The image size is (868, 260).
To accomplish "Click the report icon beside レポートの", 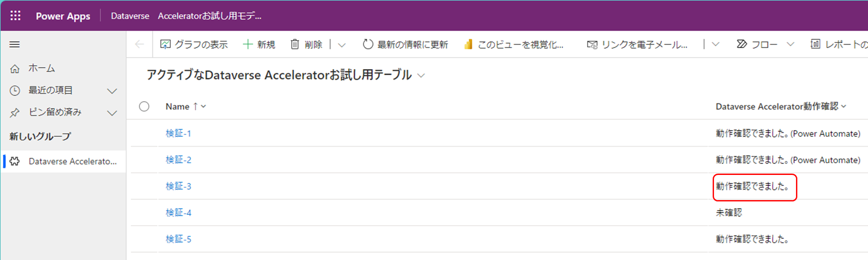I will (815, 44).
